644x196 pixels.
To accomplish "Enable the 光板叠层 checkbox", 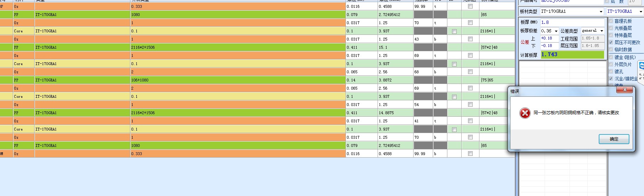I will click(611, 28).
